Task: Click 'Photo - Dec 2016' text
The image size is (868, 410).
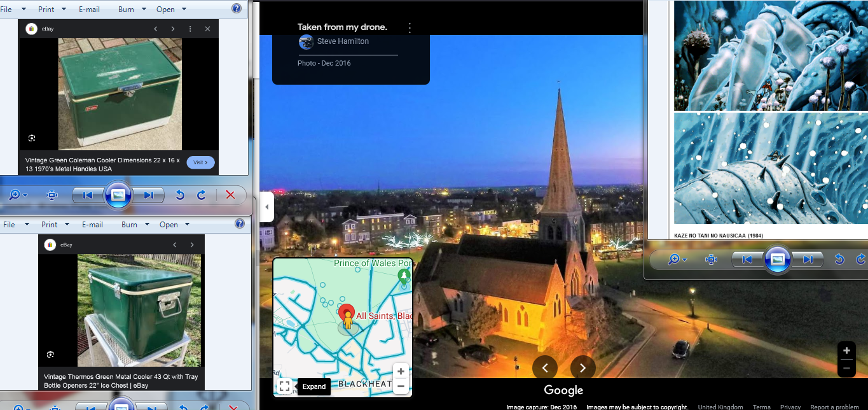Action: click(x=324, y=64)
